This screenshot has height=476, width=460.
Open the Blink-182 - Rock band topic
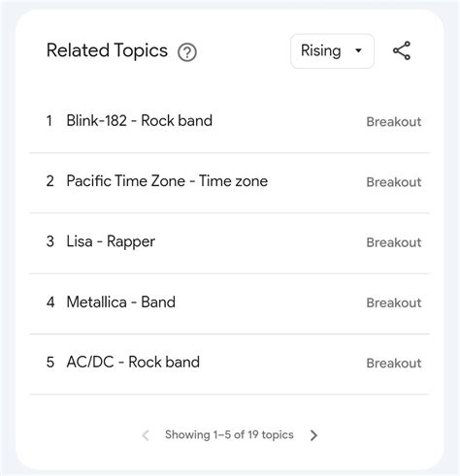[140, 121]
